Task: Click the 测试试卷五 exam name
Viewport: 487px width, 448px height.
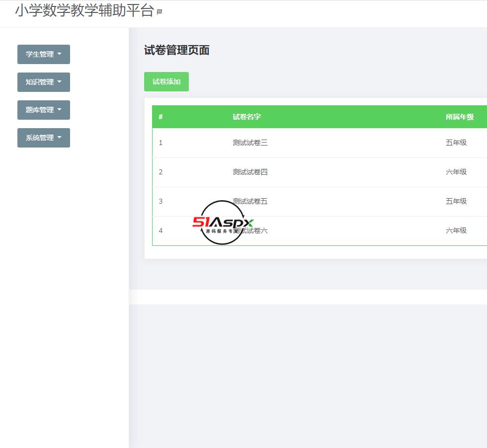Action: click(x=250, y=201)
